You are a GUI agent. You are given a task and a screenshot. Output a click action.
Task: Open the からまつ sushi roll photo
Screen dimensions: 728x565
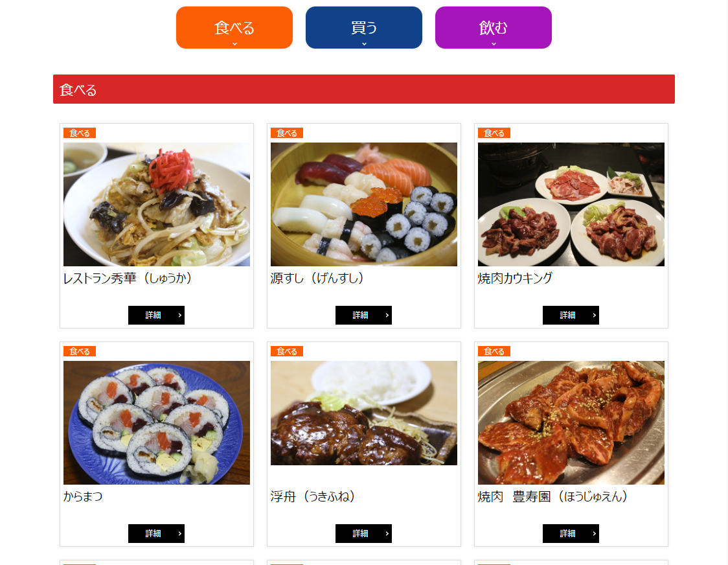(x=157, y=423)
